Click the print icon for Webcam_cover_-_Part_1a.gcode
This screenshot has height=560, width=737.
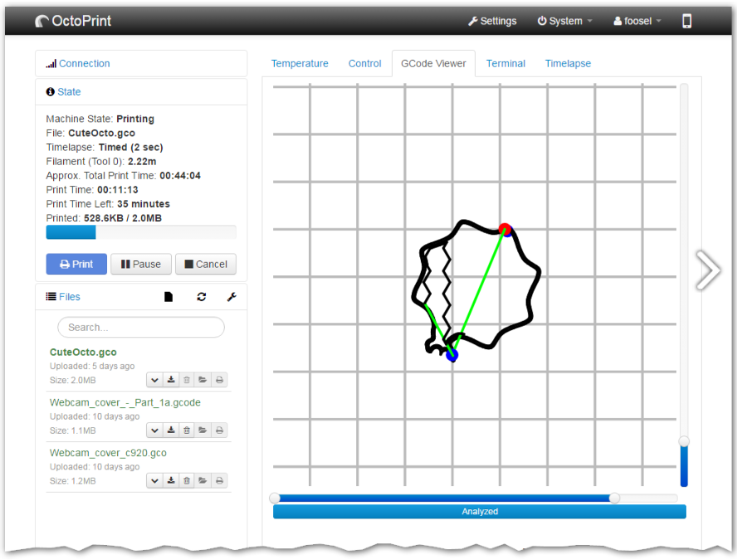219,431
